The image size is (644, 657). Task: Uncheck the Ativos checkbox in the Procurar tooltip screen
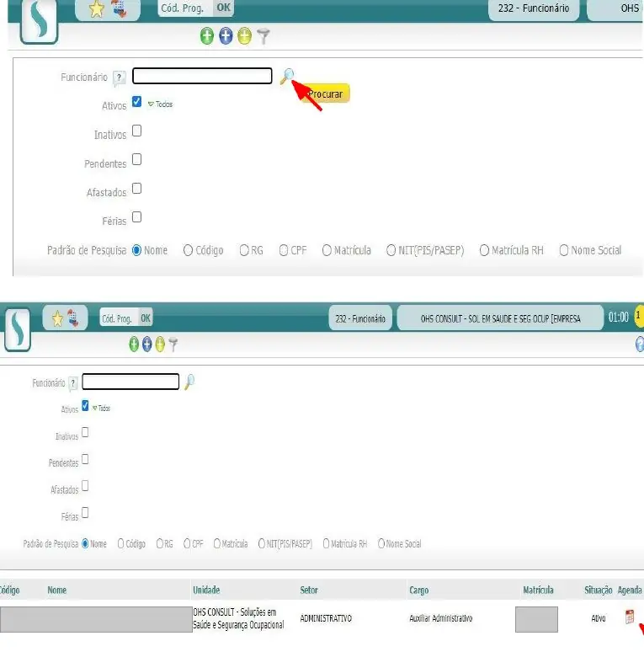tap(136, 101)
